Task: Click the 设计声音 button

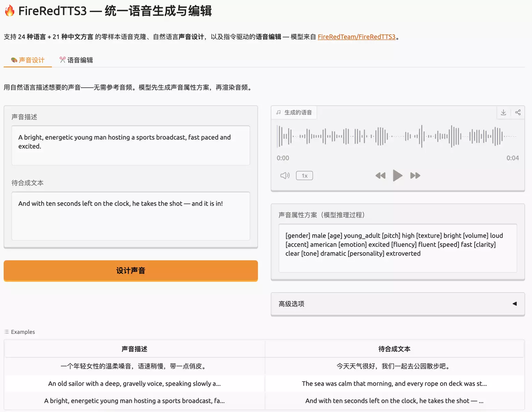Action: pyautogui.click(x=131, y=271)
